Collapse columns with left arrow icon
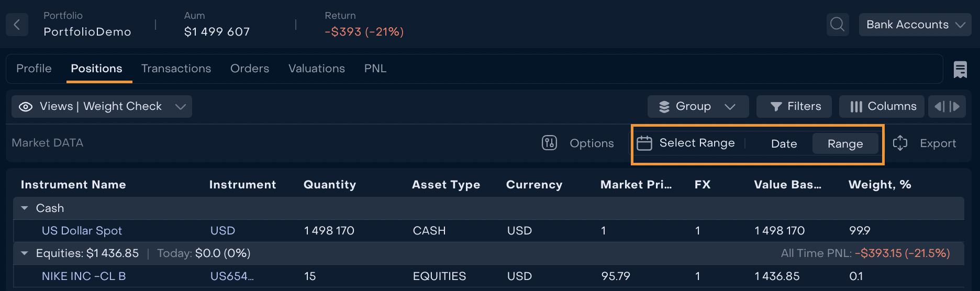Screen dimensions: 980x291 coord(939,107)
